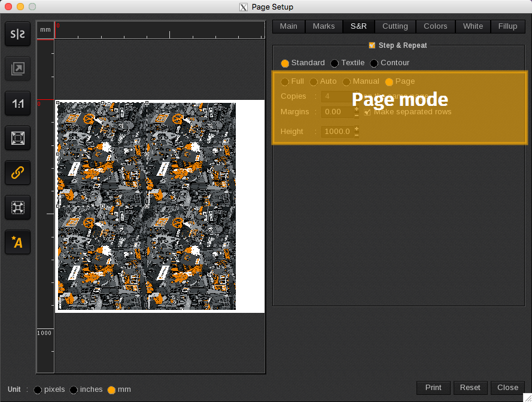The image size is (532, 402).
Task: Click the orange starred A icon
Action: click(x=18, y=242)
